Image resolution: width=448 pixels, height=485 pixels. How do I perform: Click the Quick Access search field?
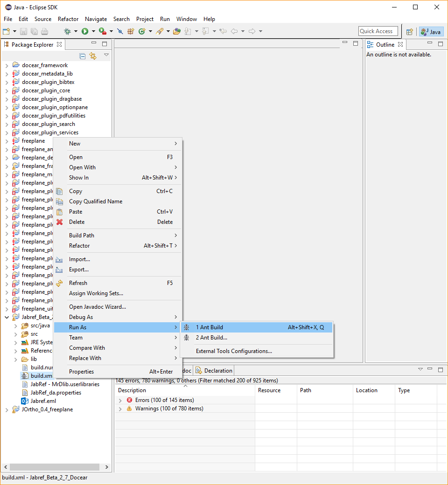(378, 31)
